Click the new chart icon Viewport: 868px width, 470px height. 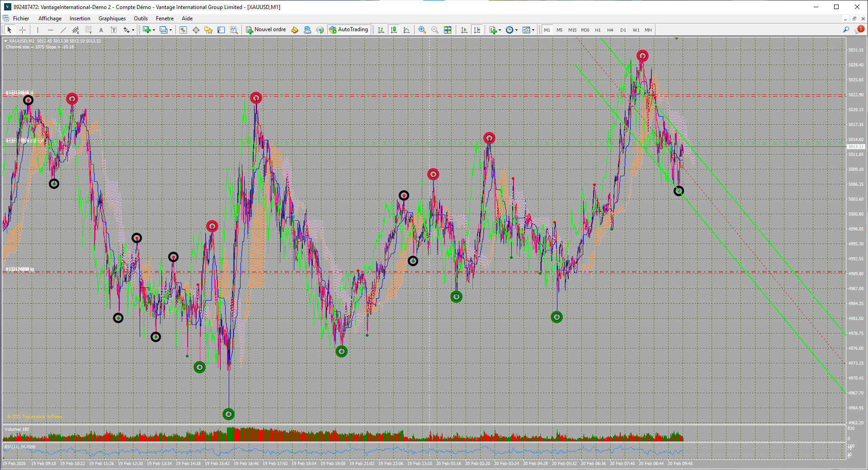[x=146, y=30]
